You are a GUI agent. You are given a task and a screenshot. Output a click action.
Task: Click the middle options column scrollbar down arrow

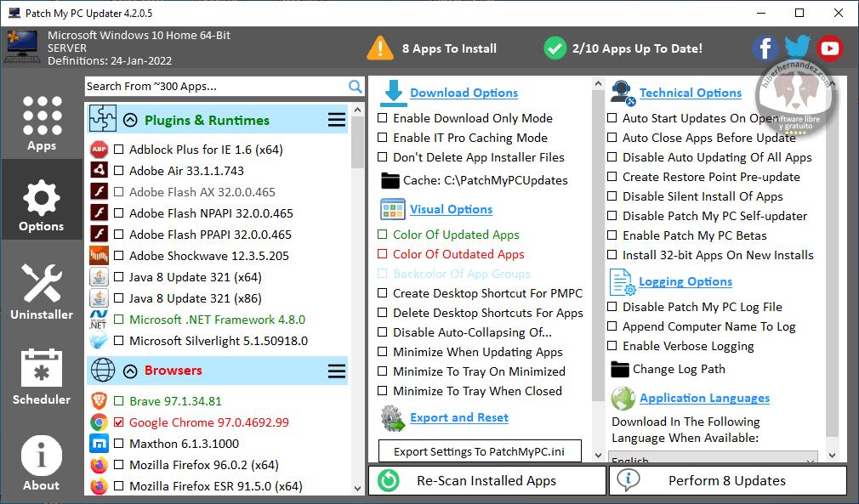click(x=598, y=456)
